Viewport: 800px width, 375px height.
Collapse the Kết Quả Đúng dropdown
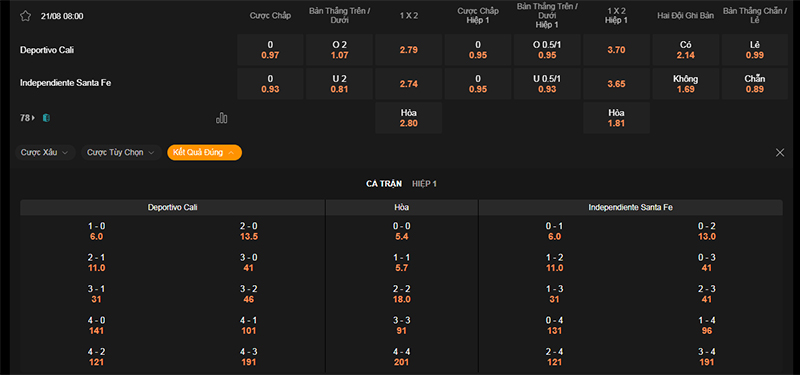click(x=205, y=153)
